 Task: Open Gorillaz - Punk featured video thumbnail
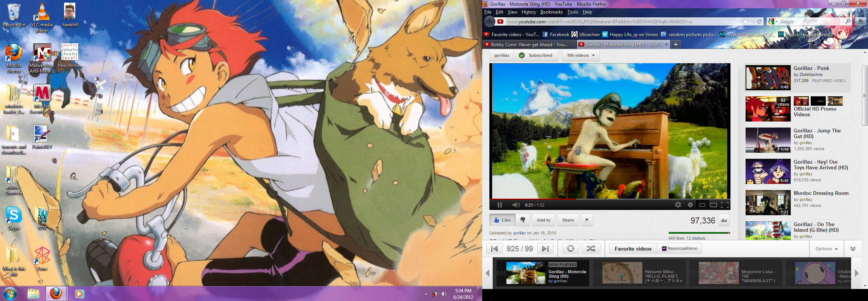pyautogui.click(x=768, y=78)
